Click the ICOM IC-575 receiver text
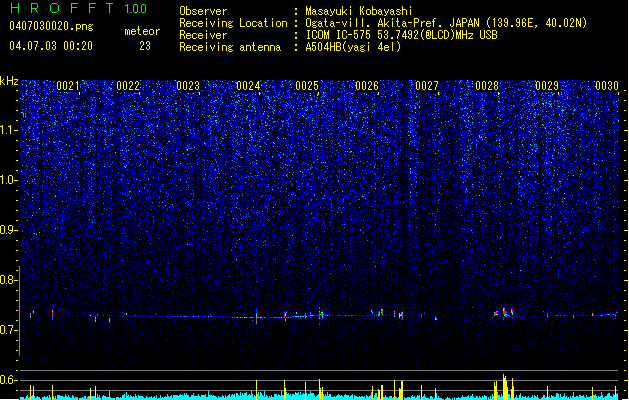The image size is (629, 400). pyautogui.click(x=401, y=35)
